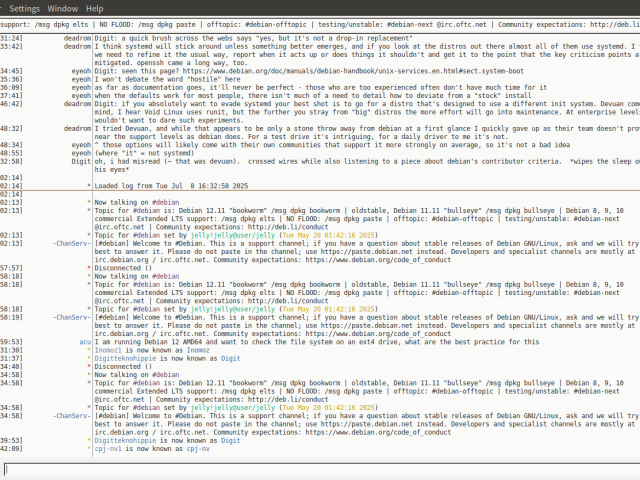Image resolution: width=640 pixels, height=480 pixels.
Task: Click Digit's 'oh, i had misread' message
Action: [367, 165]
